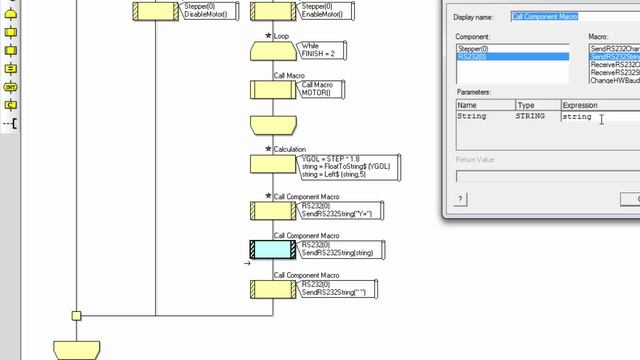The image size is (640, 360).
Task: Select the Comment bracket icon in toolbar
Action: point(11,123)
